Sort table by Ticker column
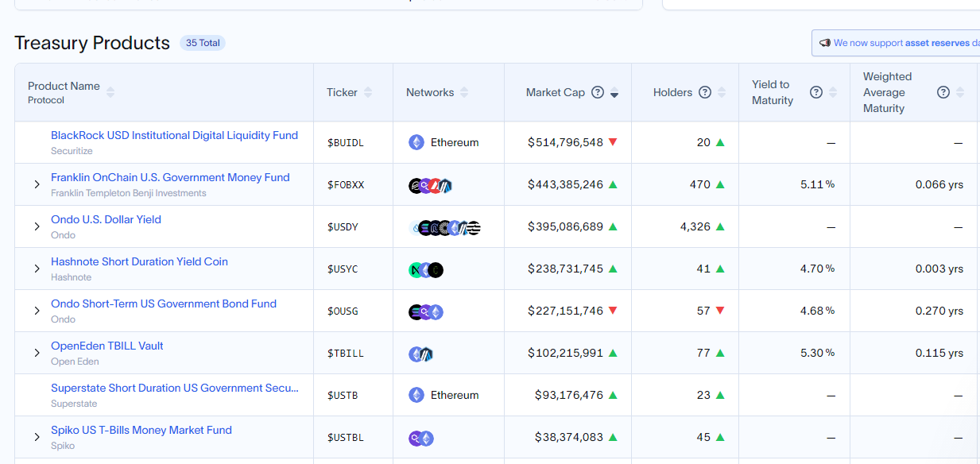The height and width of the screenshot is (464, 980). pyautogui.click(x=368, y=92)
